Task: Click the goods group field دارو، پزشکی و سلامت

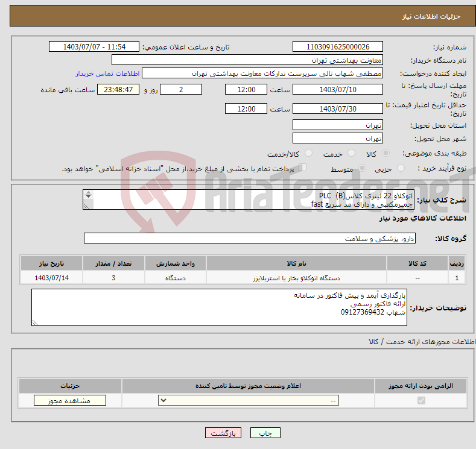Action: (x=250, y=238)
